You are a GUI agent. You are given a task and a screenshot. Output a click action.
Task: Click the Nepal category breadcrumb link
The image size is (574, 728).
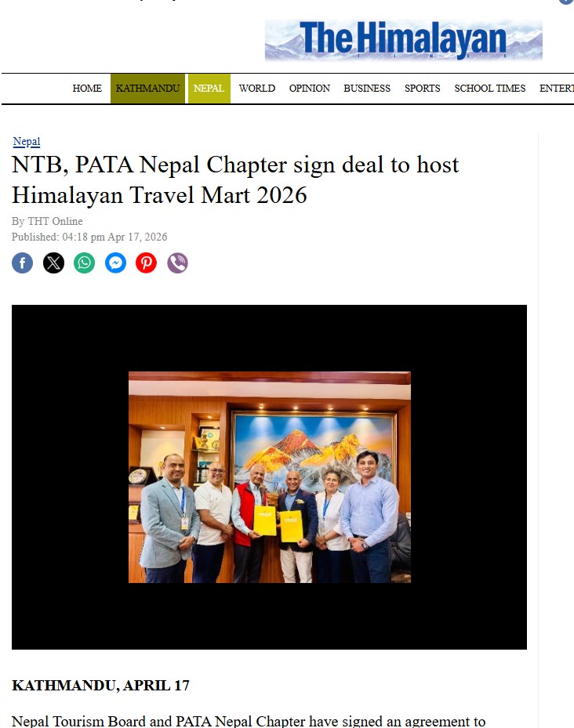pyautogui.click(x=27, y=142)
